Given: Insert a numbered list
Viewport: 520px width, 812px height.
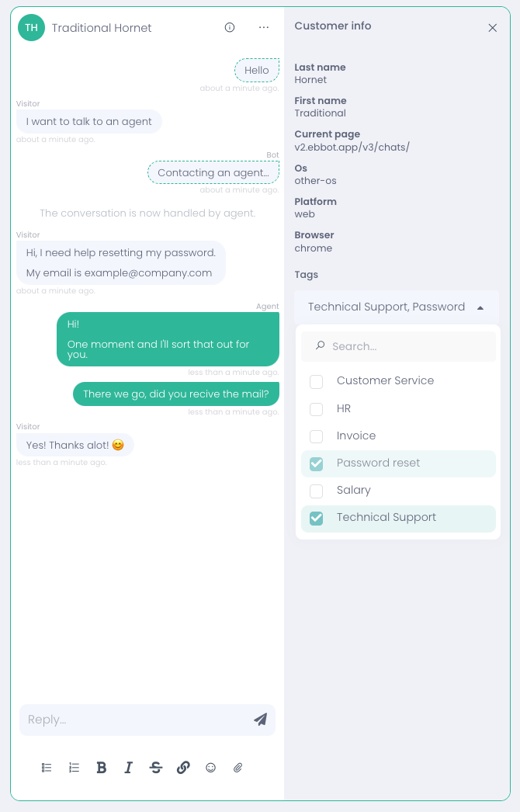Looking at the screenshot, I should point(75,768).
